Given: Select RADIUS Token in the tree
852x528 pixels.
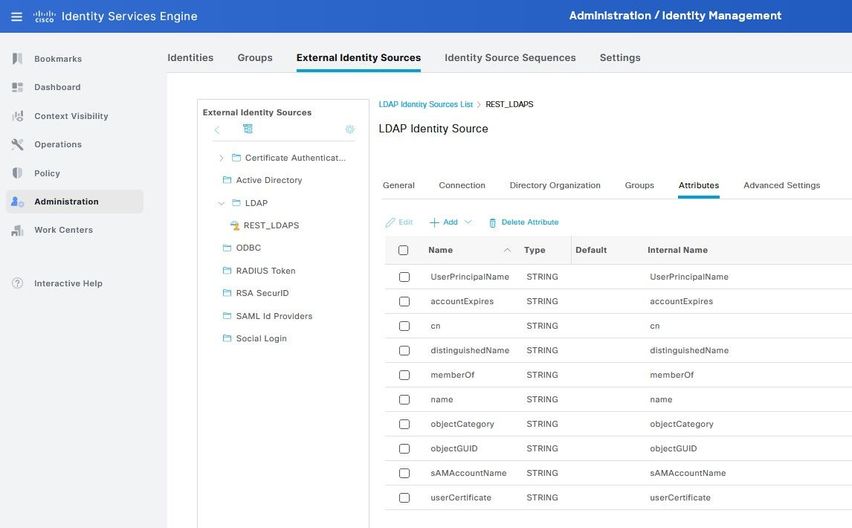Looking at the screenshot, I should 266,271.
